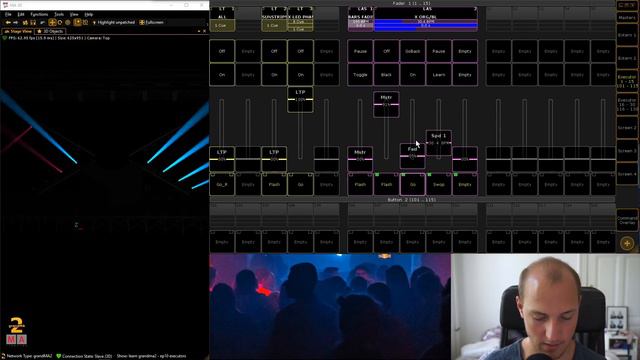
Task: Click the webcam video of the presenter
Action: click(x=545, y=306)
